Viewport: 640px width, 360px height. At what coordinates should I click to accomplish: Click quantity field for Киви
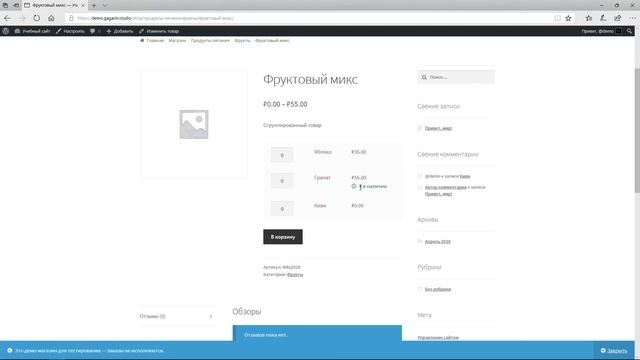coord(282,209)
